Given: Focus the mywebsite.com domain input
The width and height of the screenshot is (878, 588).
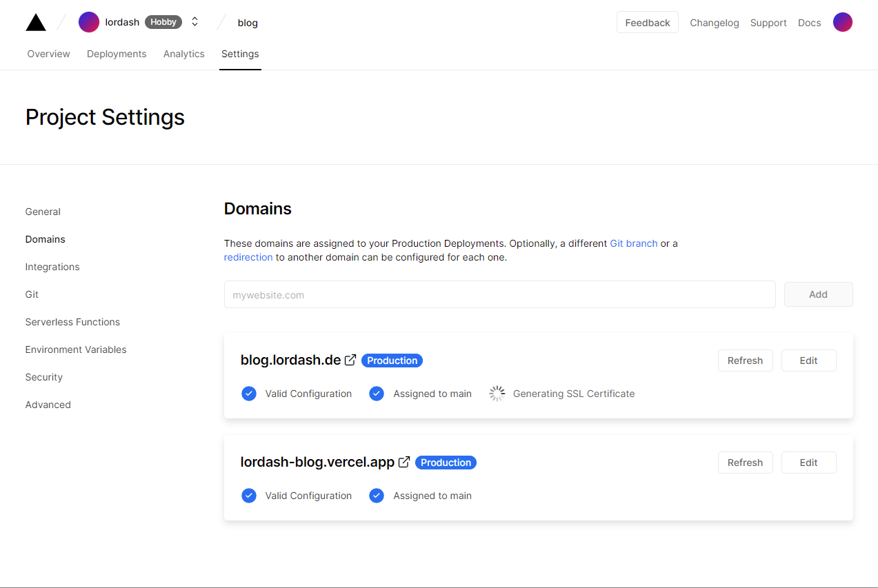Looking at the screenshot, I should pyautogui.click(x=500, y=294).
